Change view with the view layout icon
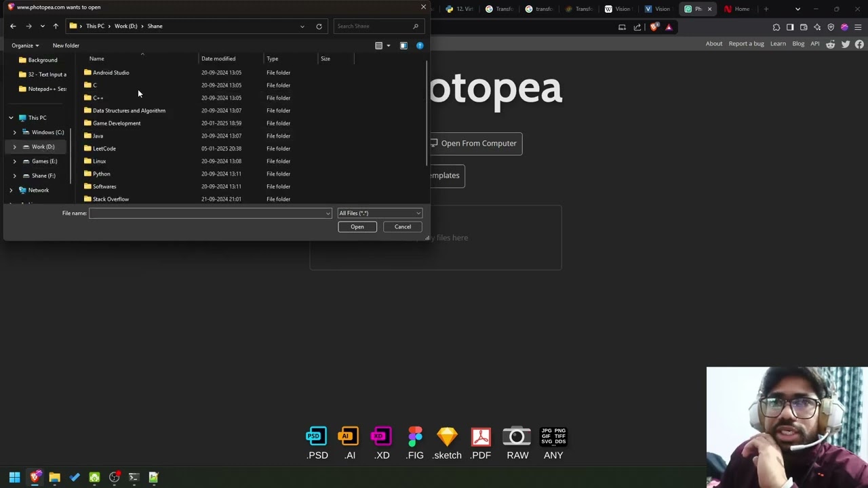 pyautogui.click(x=379, y=45)
